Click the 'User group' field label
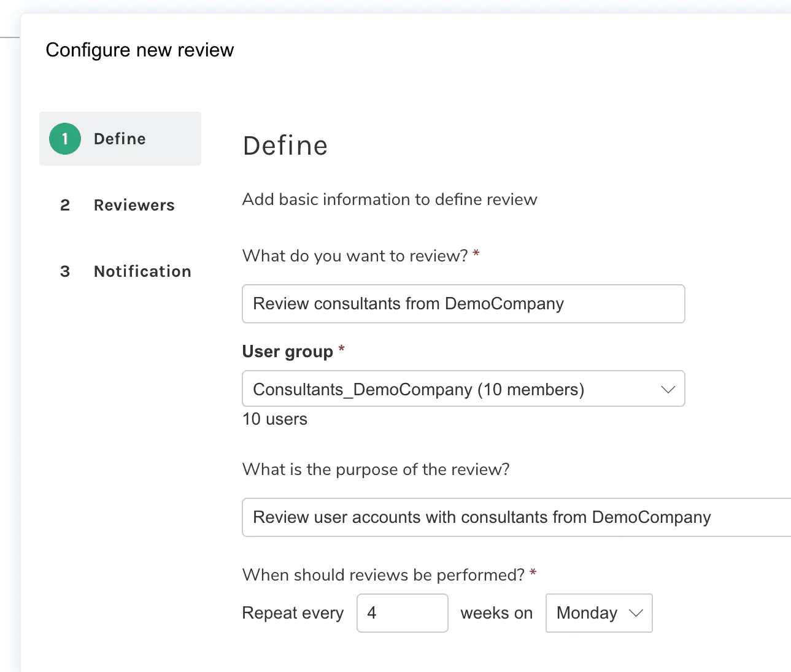The width and height of the screenshot is (791, 672). click(287, 352)
